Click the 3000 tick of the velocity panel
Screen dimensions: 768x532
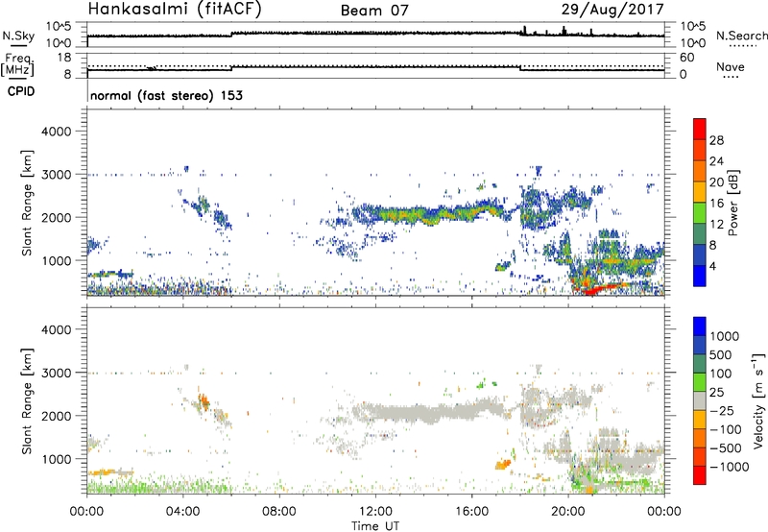56,373
